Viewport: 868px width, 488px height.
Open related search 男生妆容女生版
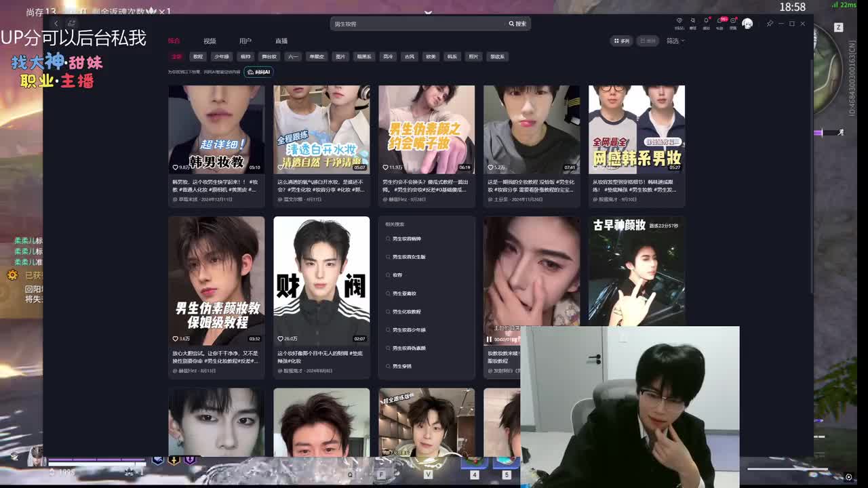(409, 257)
